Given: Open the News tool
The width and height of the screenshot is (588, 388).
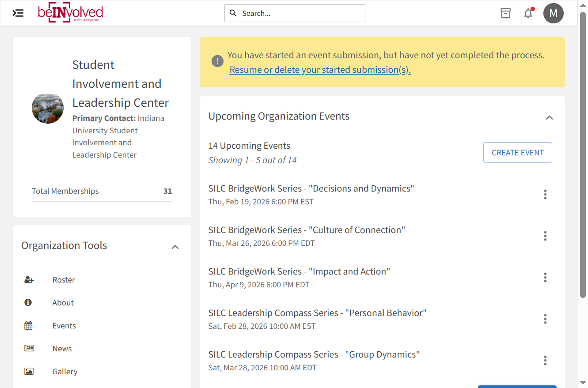Looking at the screenshot, I should point(62,349).
